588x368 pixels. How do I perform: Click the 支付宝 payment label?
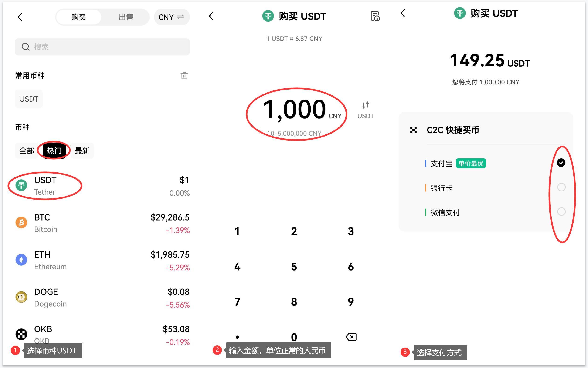pyautogui.click(x=441, y=164)
